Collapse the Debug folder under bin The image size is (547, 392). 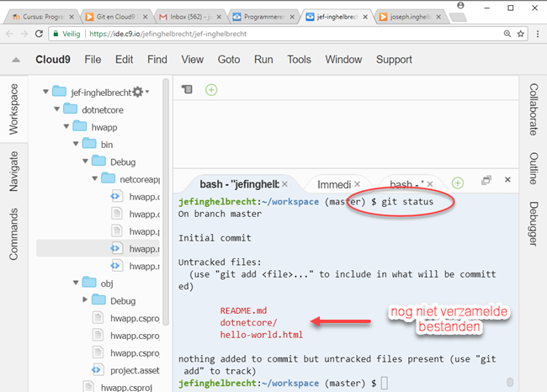86,162
